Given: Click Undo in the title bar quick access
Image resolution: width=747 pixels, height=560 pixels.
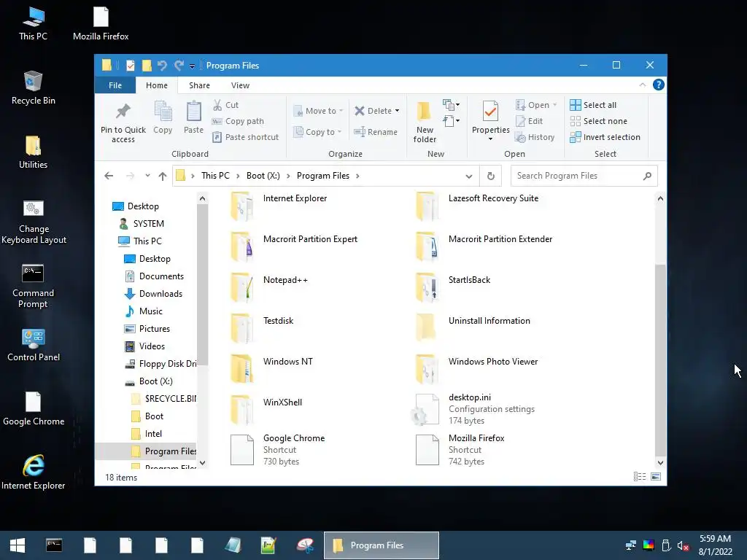Looking at the screenshot, I should tap(162, 65).
